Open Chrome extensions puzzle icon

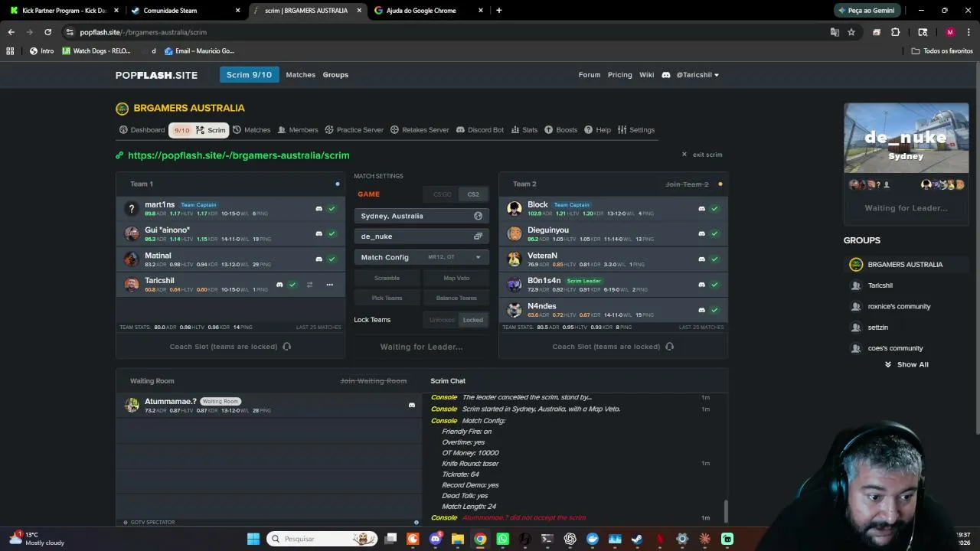pyautogui.click(x=896, y=32)
